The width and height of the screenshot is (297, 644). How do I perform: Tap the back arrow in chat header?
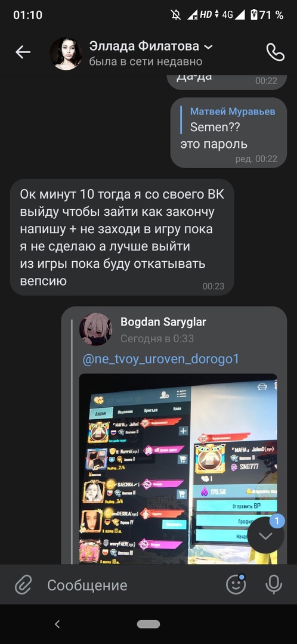[x=23, y=52]
